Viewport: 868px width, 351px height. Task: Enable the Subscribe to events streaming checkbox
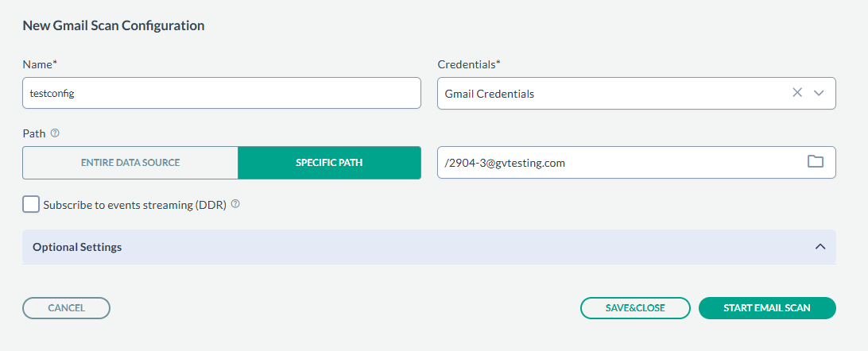coord(31,205)
